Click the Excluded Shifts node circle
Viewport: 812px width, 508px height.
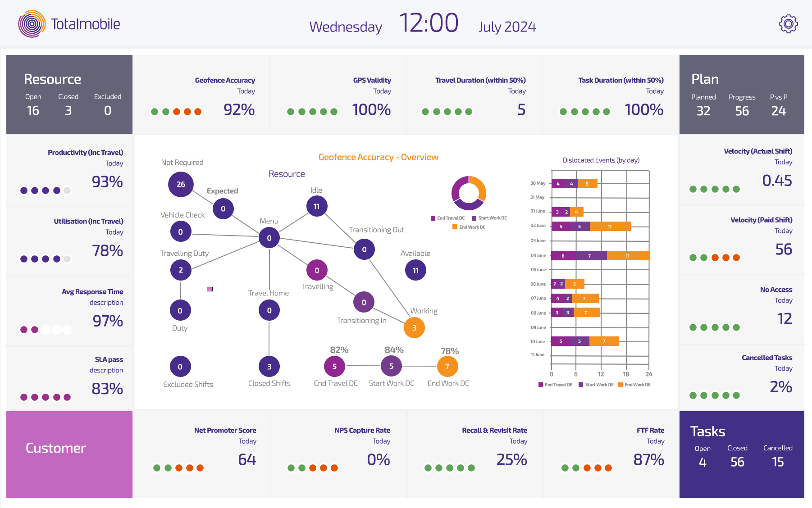[180, 367]
